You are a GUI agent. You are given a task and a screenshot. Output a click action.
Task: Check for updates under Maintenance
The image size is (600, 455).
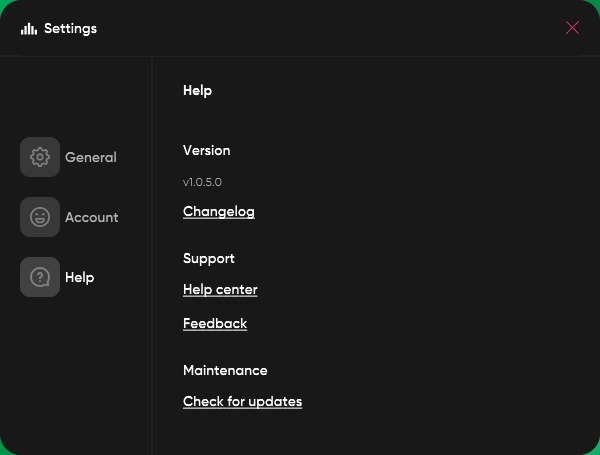point(242,402)
